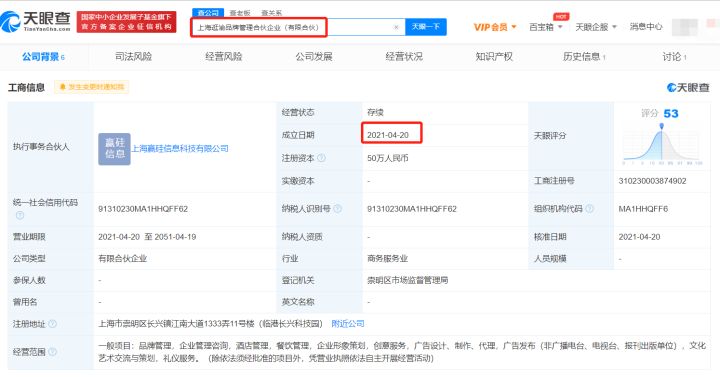Click the 行业 value 商务服务业
Image resolution: width=720 pixels, height=377 pixels.
click(x=388, y=259)
